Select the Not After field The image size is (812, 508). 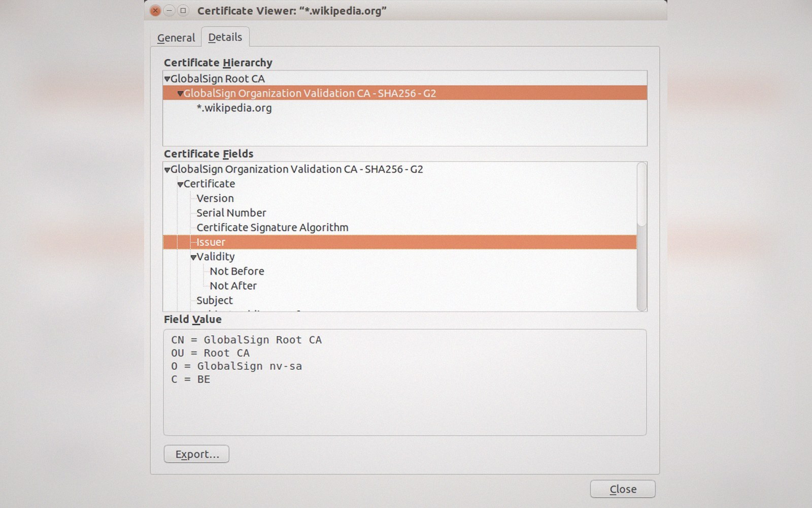(233, 286)
